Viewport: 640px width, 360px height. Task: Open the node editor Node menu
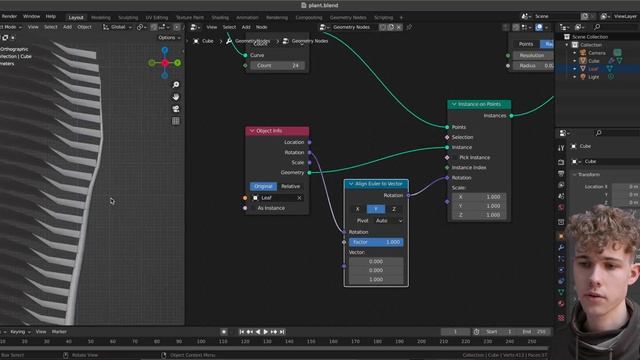click(x=261, y=27)
